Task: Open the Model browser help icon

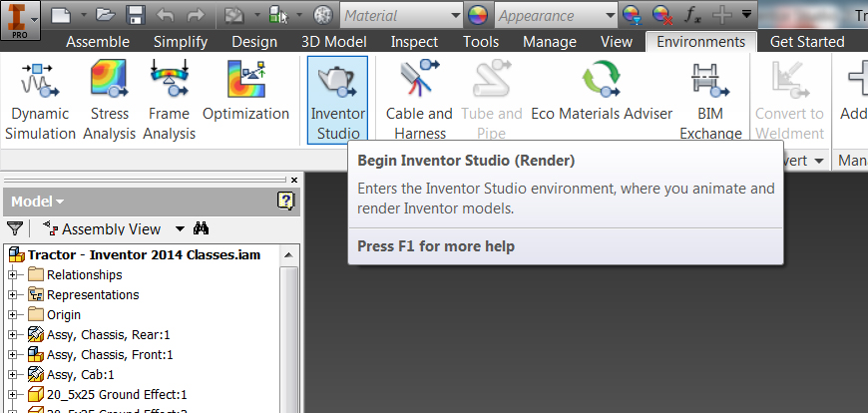Action: tap(286, 201)
